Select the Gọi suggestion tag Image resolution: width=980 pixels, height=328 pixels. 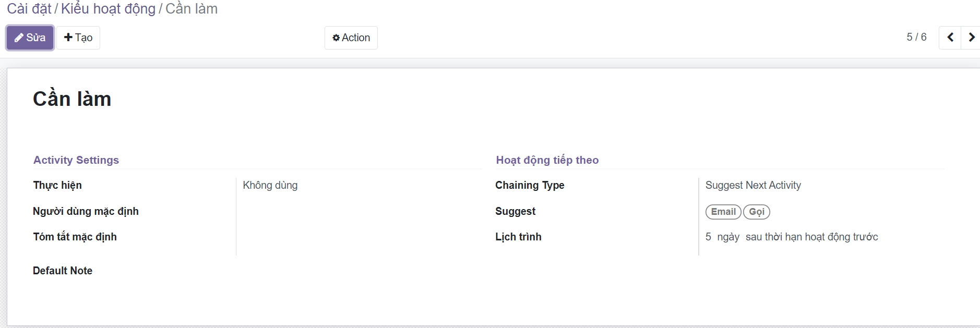coord(757,212)
